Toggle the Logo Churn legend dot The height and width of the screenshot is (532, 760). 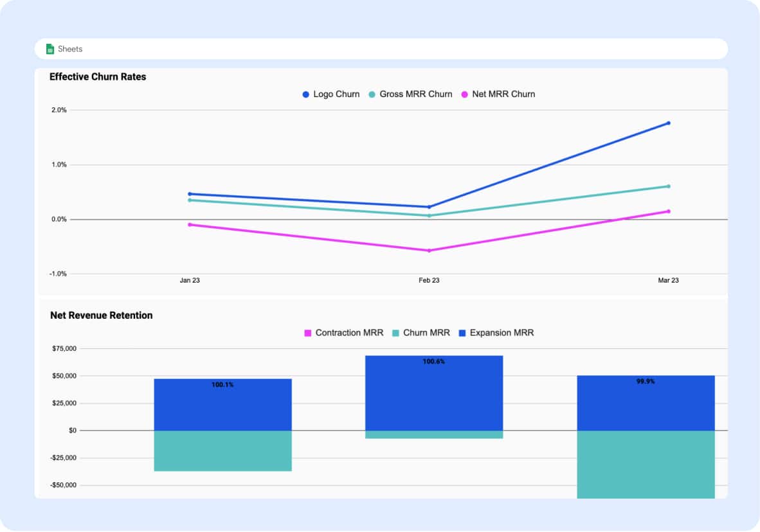pos(306,94)
